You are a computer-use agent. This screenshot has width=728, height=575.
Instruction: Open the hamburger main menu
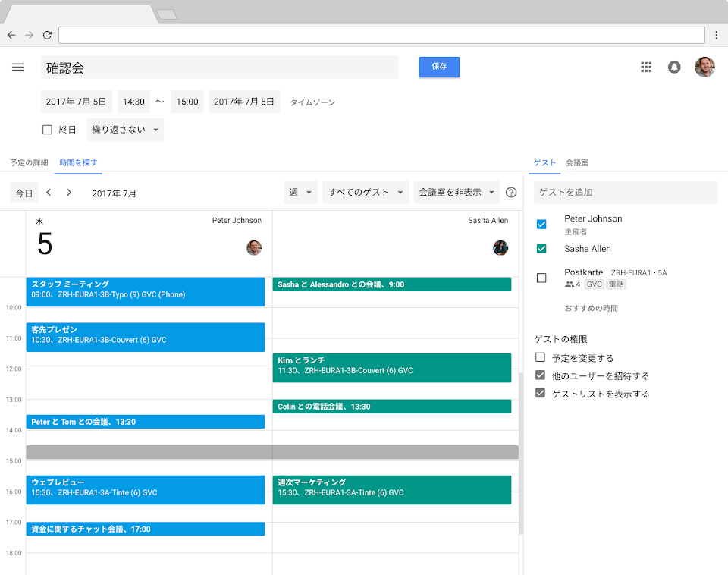[17, 68]
